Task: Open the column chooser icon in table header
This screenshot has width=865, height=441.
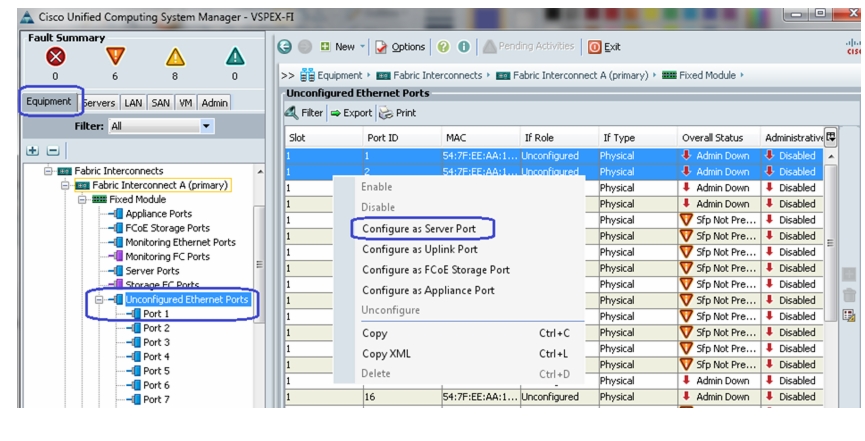Action: (x=830, y=137)
